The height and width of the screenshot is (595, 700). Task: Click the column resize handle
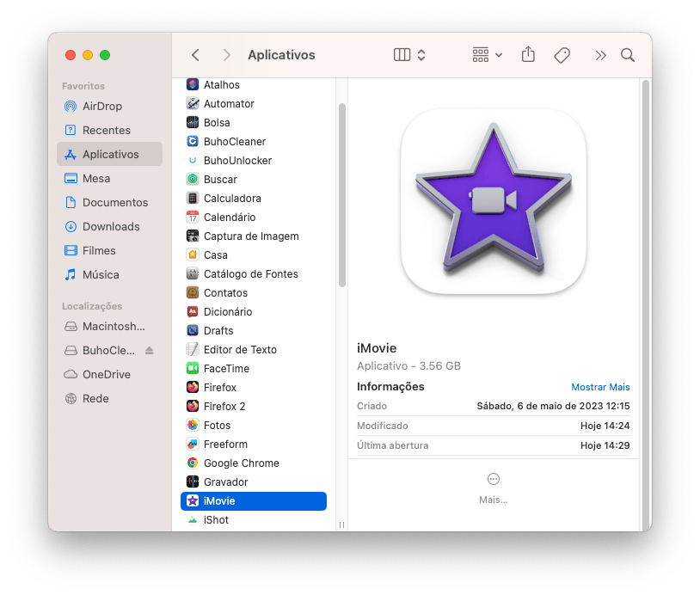pyautogui.click(x=341, y=524)
